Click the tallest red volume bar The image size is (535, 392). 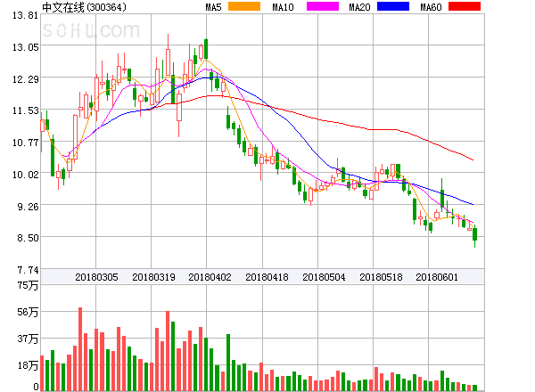(x=80, y=349)
